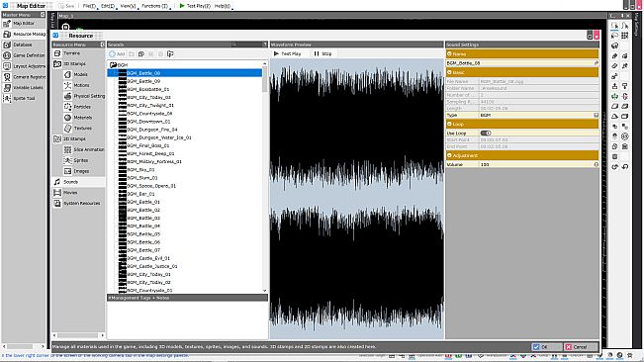Open 3D Stamps resource category
The image size is (644, 362).
coord(78,64)
